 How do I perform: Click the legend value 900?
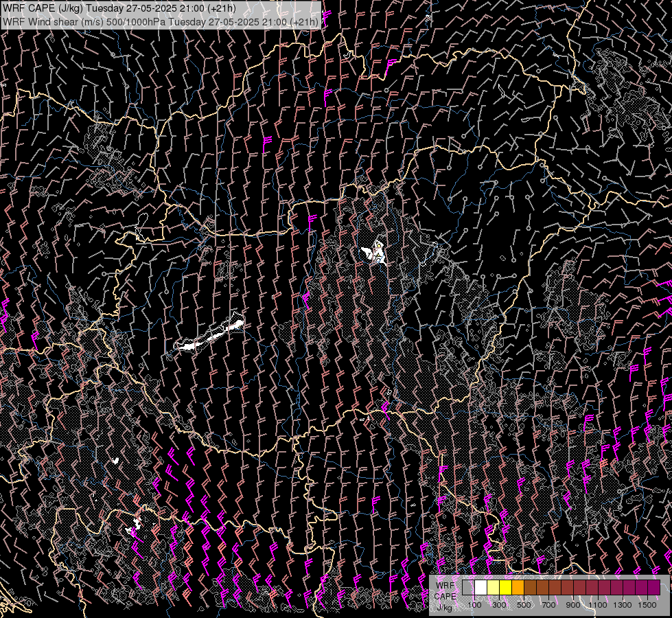click(573, 605)
